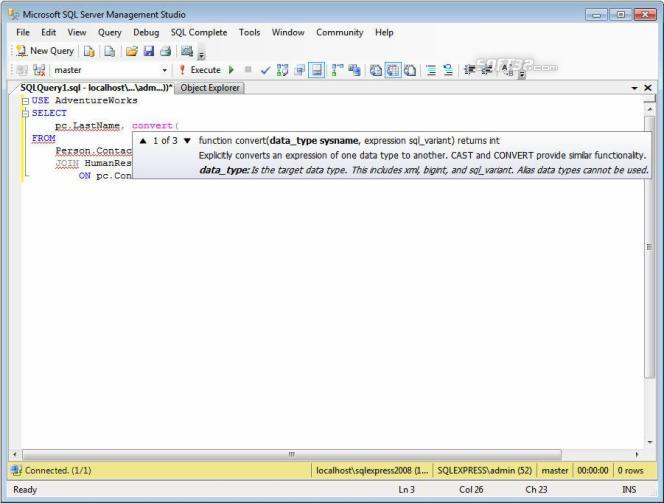This screenshot has height=503, width=664.
Task: Open the active files list dropdown
Action: point(634,88)
